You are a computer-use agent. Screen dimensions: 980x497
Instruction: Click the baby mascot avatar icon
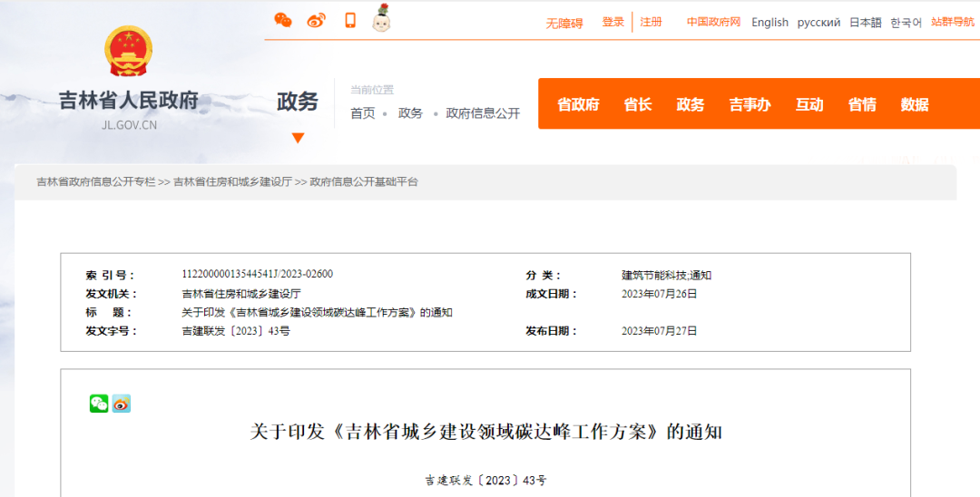tap(381, 18)
